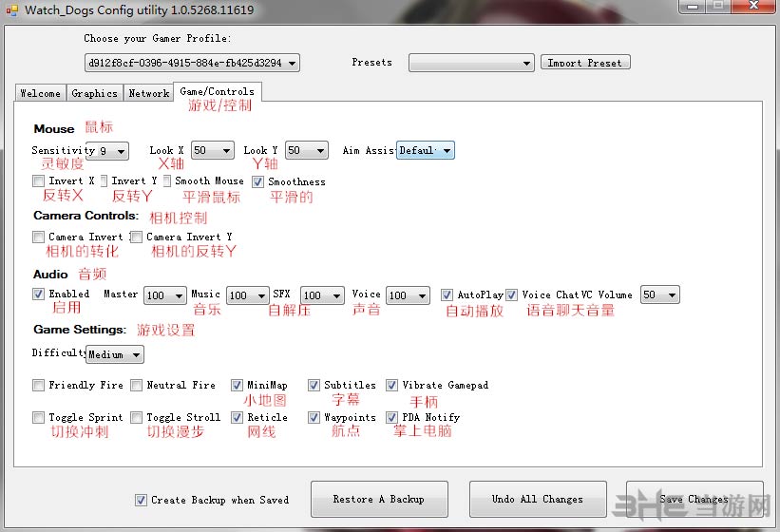Tick the Camera Invert Y checkbox
780x532 pixels.
pos(136,237)
